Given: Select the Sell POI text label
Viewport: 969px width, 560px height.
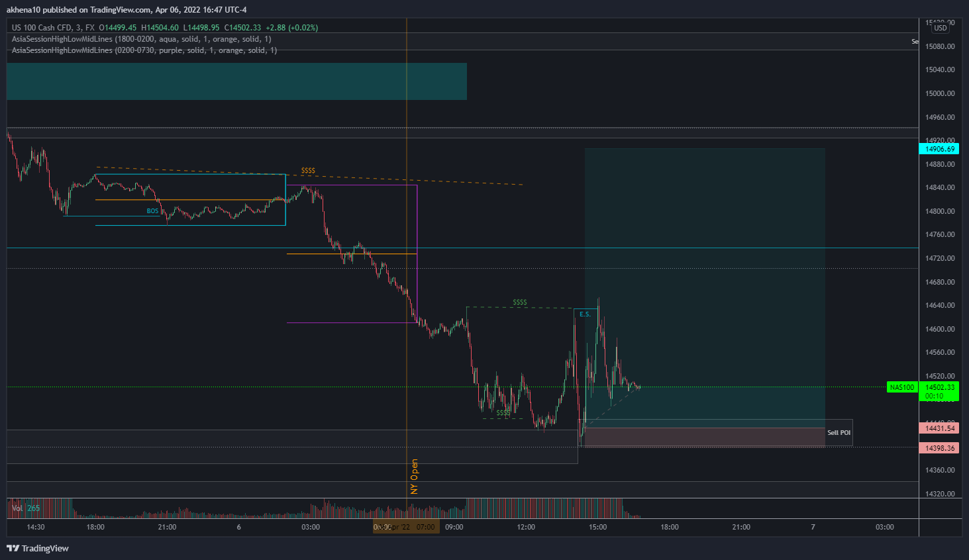Looking at the screenshot, I should coord(839,433).
